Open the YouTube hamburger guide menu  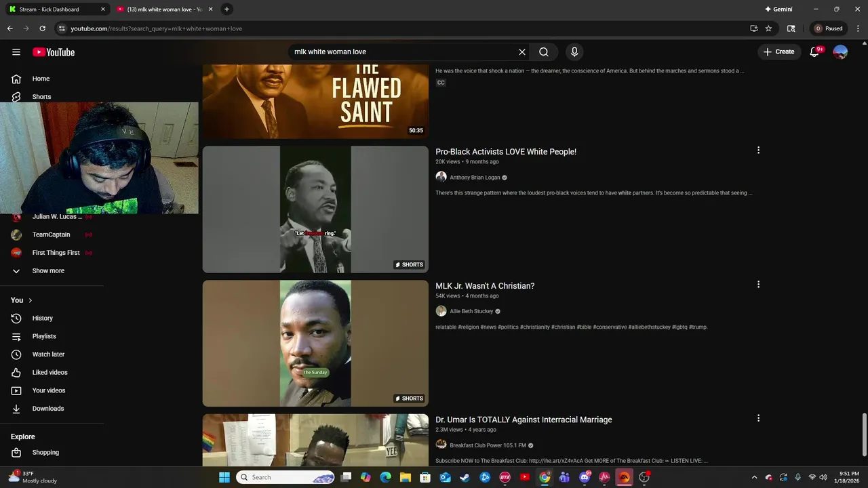[16, 52]
